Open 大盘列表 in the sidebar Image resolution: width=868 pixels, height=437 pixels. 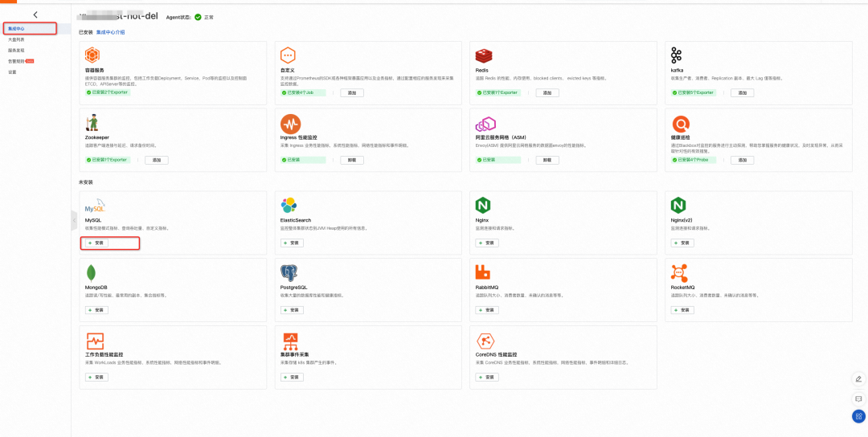(16, 40)
